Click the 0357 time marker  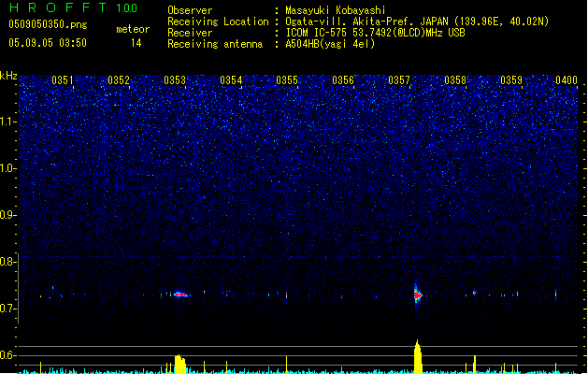coord(399,80)
